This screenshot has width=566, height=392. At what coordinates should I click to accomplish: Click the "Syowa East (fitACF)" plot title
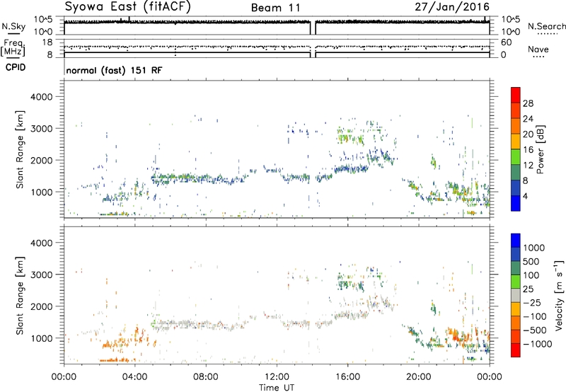(x=127, y=6)
